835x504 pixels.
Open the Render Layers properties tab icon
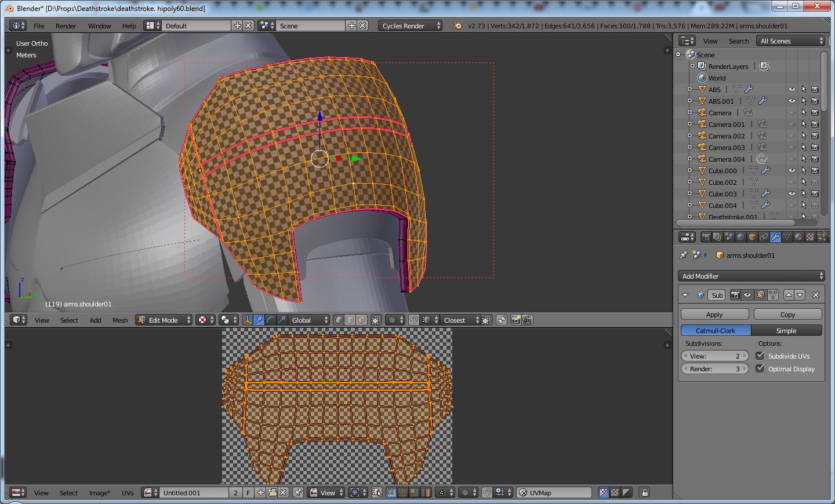(x=717, y=237)
